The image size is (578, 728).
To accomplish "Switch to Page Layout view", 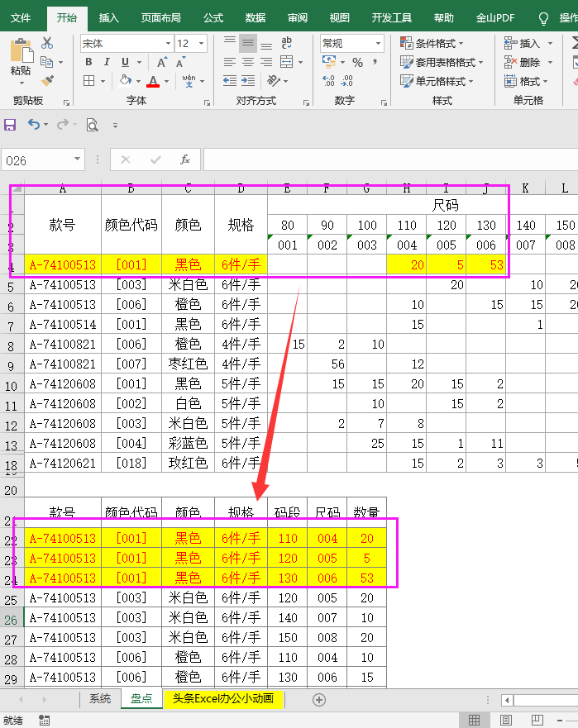I will (x=505, y=720).
